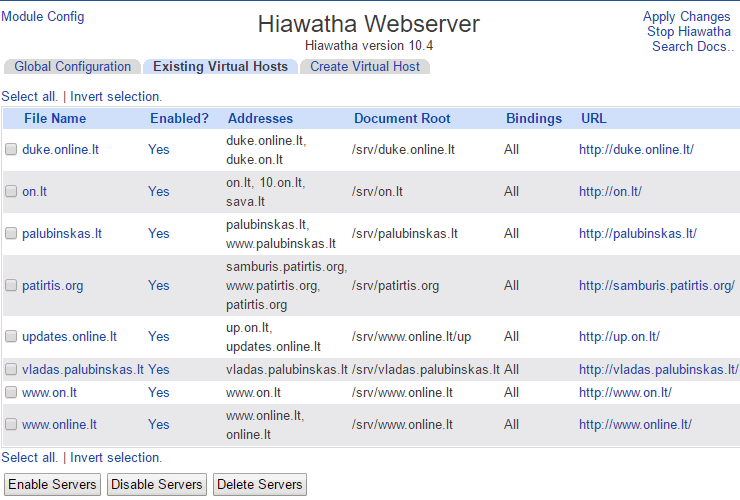
Task: Click /srv/www.online.lt/up document root cell
Action: [x=411, y=337]
